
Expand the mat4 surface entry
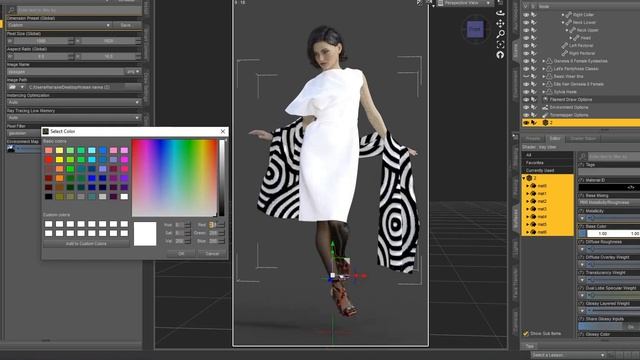[x=527, y=217]
